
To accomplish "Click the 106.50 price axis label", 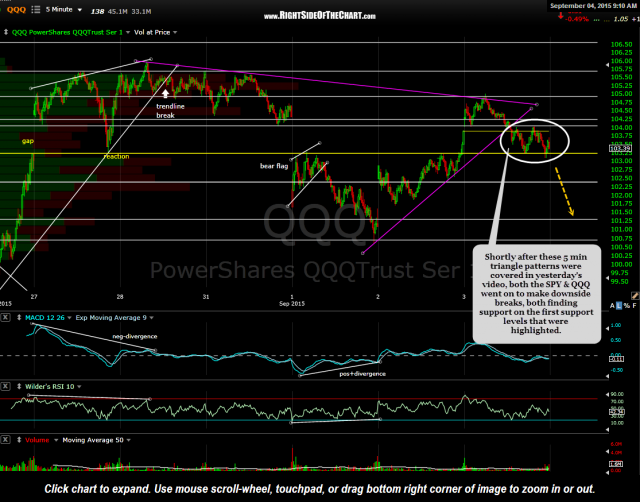I will (621, 44).
